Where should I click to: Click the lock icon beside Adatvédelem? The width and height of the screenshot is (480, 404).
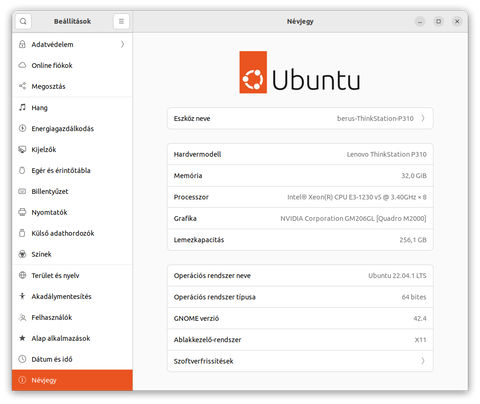[22, 44]
